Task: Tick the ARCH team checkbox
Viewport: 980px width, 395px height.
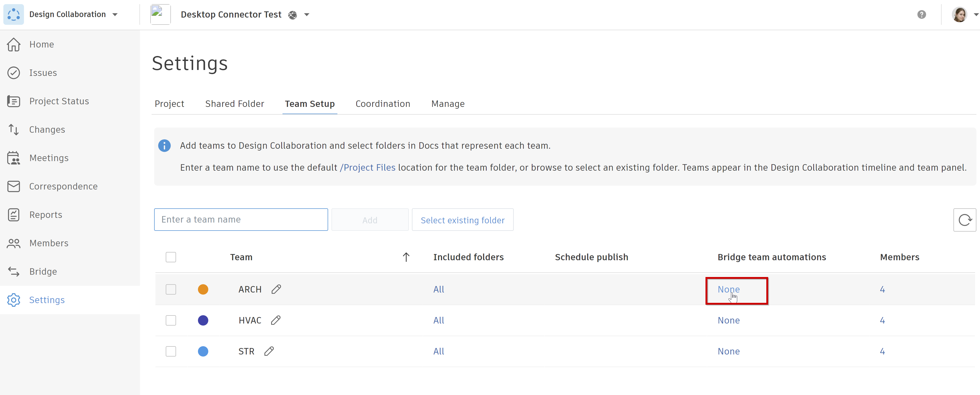Action: [171, 289]
